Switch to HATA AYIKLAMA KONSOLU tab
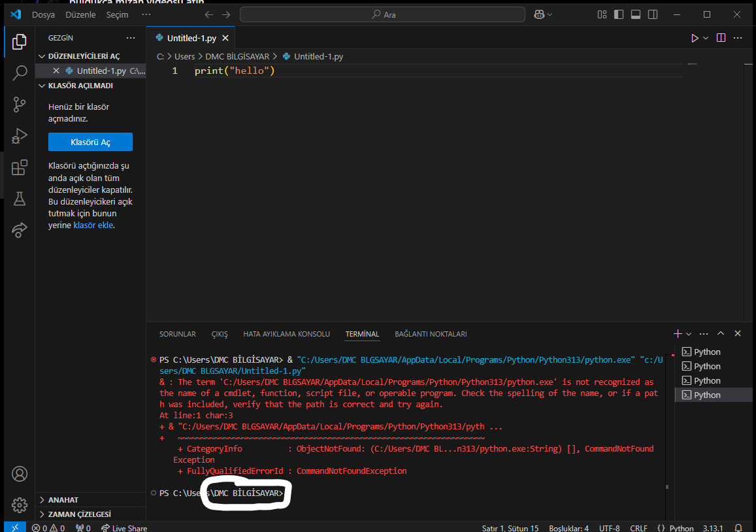Screen dimensions: 756x532 click(286, 334)
